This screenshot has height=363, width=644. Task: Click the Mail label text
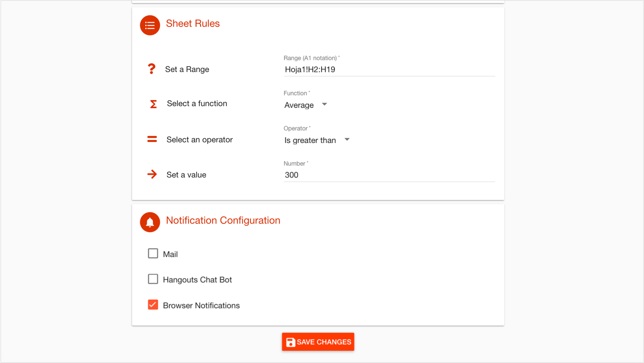[x=170, y=254]
